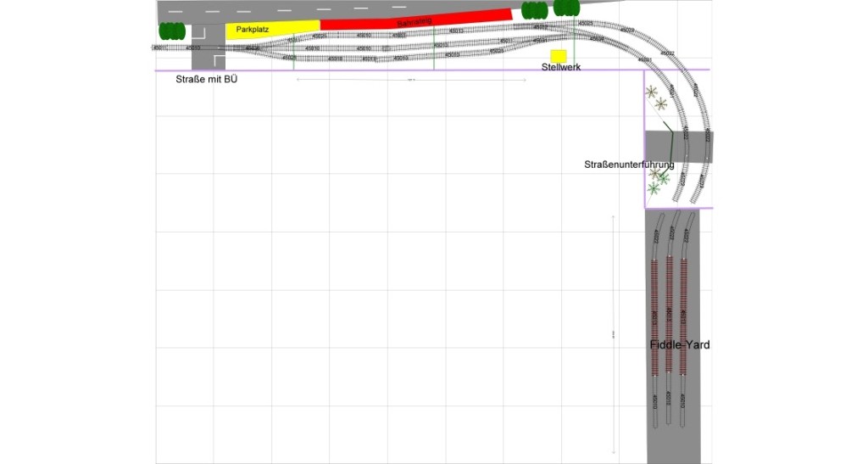
Task: Click the tree group right of Bahnsteig
Action: pyautogui.click(x=534, y=10)
